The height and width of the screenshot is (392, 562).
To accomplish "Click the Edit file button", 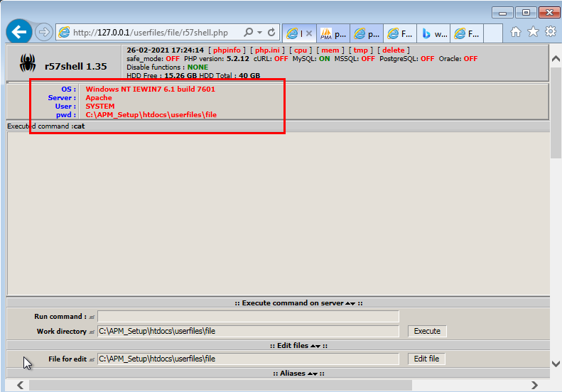I will 426,359.
